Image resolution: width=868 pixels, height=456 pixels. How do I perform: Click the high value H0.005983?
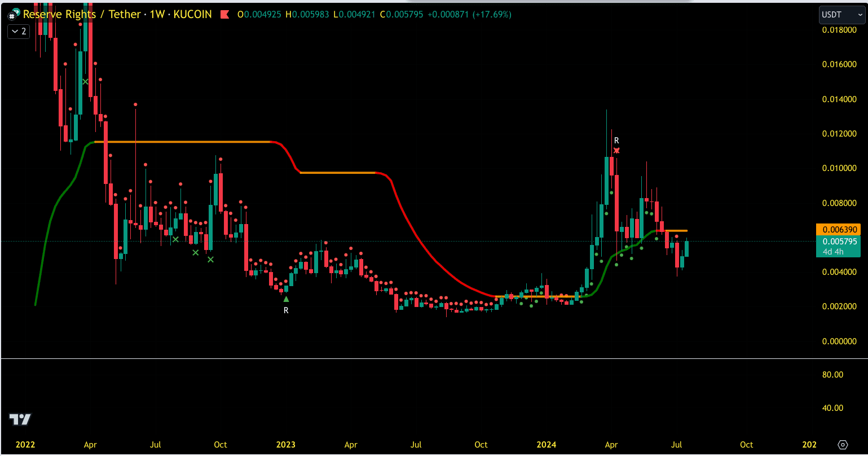pyautogui.click(x=309, y=15)
